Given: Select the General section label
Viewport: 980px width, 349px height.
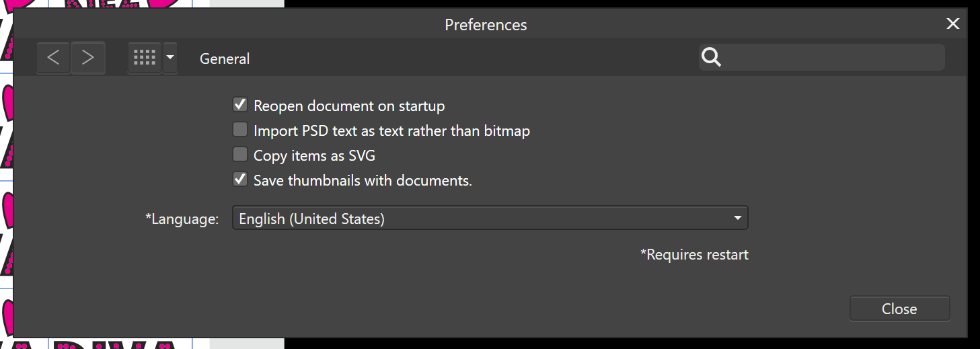Looking at the screenshot, I should click(x=225, y=59).
